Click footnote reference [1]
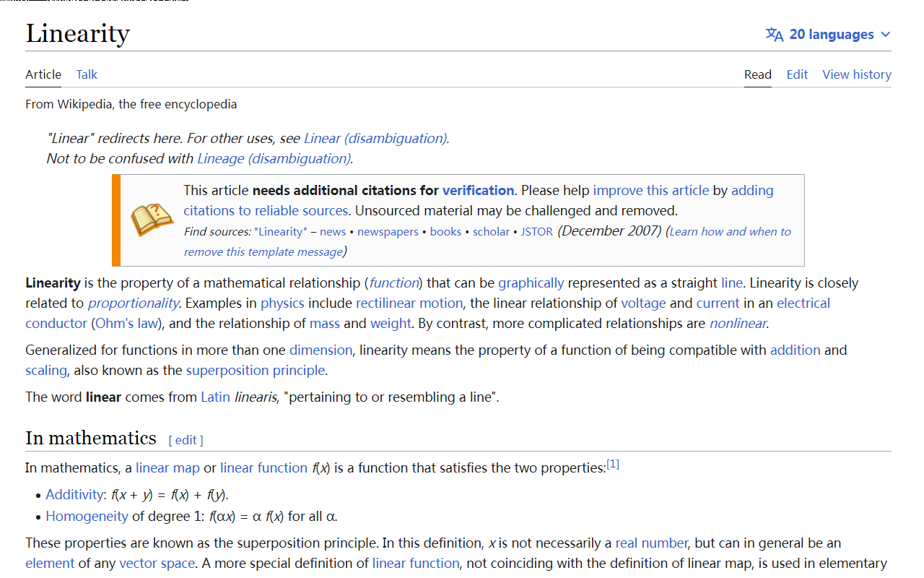 [x=613, y=464]
